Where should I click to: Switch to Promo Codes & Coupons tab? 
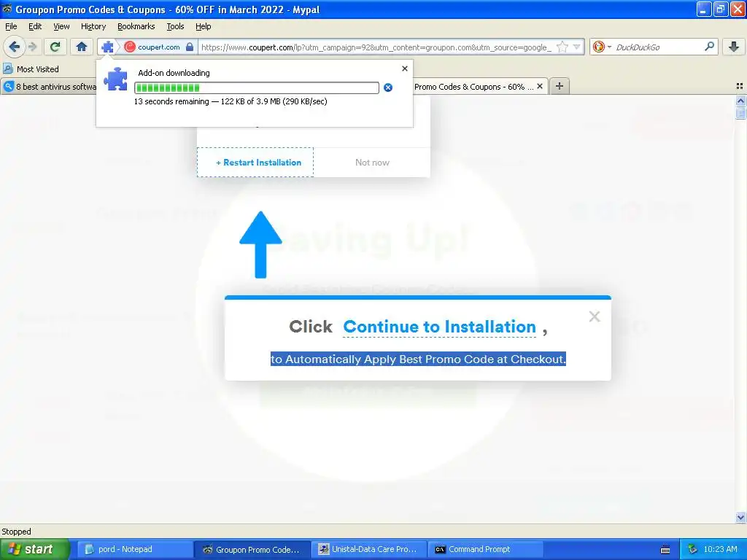pos(473,87)
